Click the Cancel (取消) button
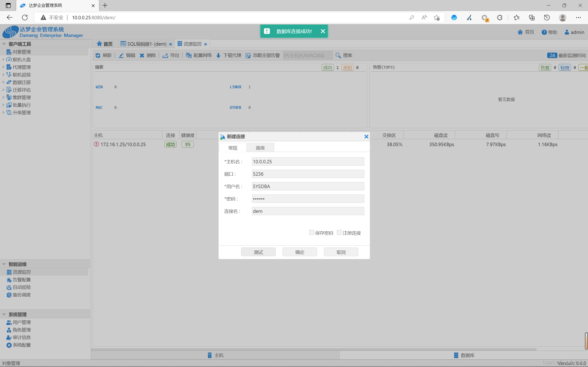 click(341, 252)
